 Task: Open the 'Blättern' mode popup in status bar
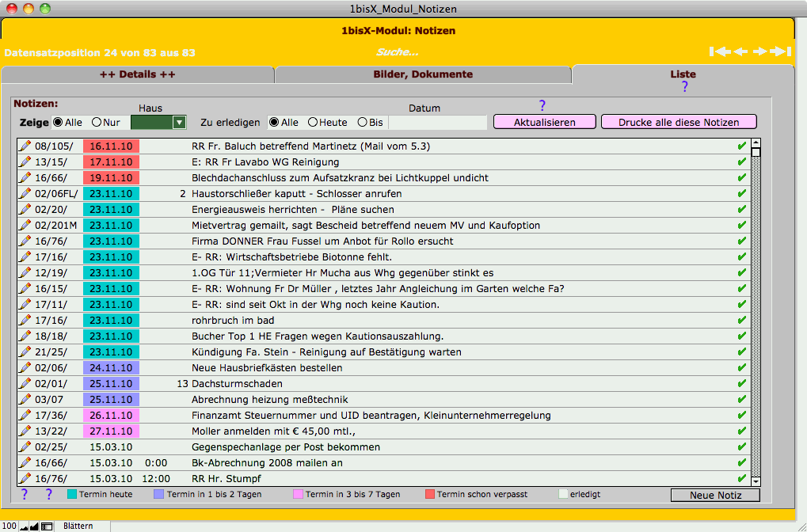pos(78,526)
